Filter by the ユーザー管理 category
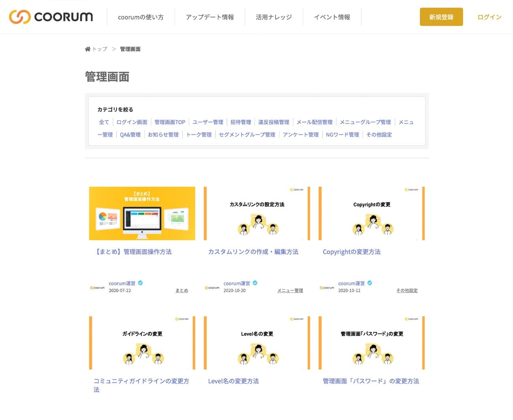 click(207, 122)
